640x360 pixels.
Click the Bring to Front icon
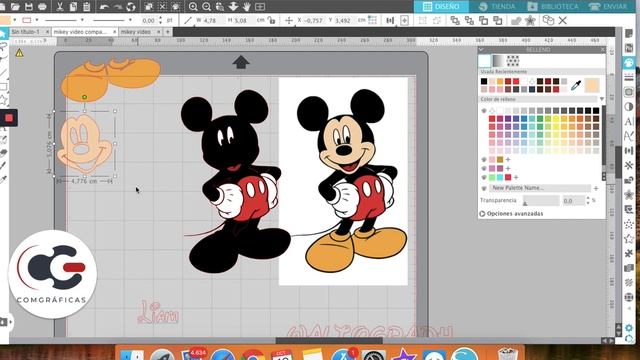(455, 20)
